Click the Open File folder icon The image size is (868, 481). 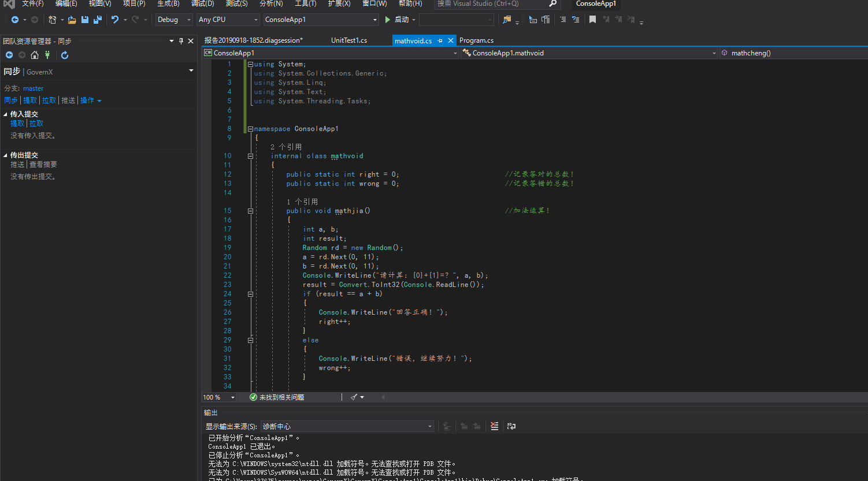[72, 20]
